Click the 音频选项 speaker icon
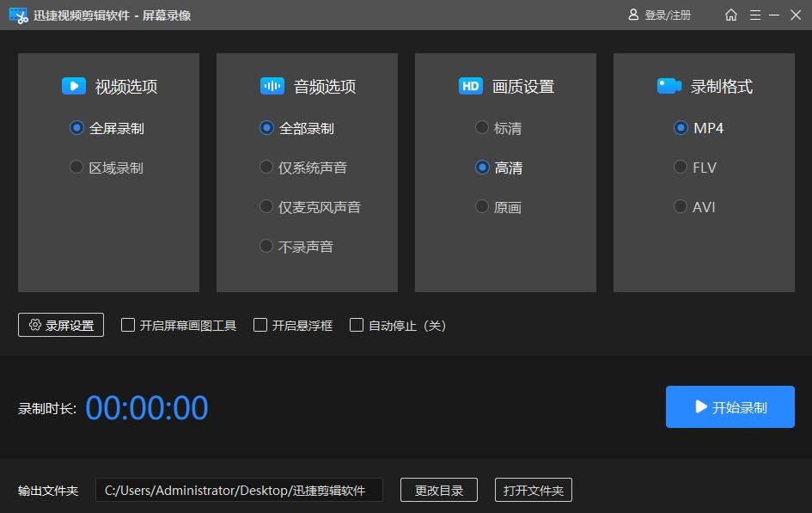This screenshot has height=513, width=812. (272, 86)
